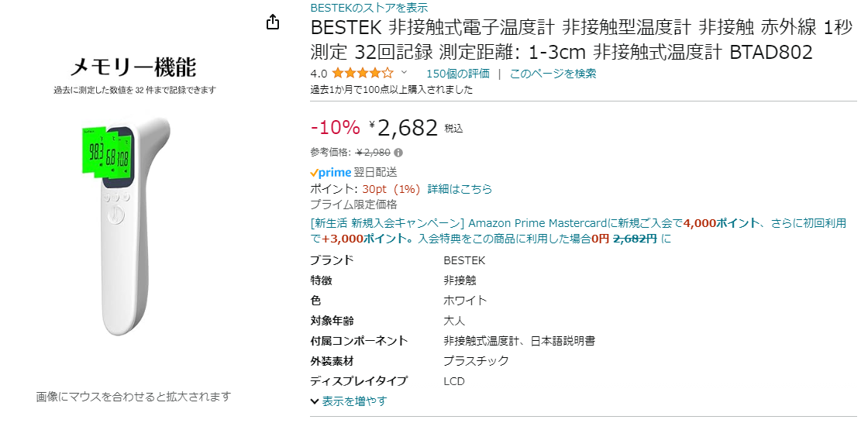Expand 表示を増やす for more product details
This screenshot has height=430, width=868.
tap(349, 401)
